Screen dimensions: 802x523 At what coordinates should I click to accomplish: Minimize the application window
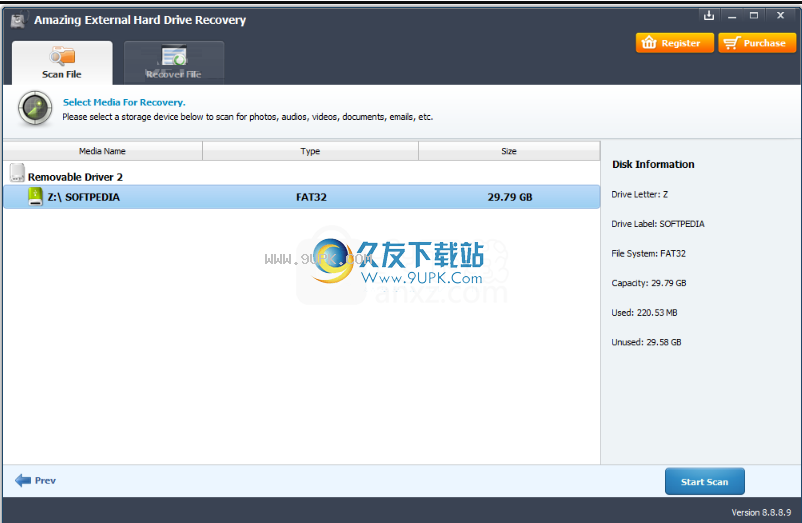pyautogui.click(x=732, y=16)
